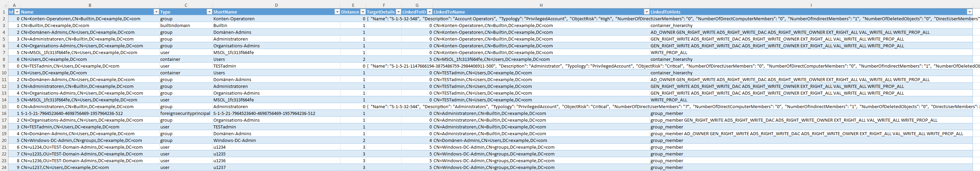Open the TargetDetails column filter dropdown

point(398,12)
